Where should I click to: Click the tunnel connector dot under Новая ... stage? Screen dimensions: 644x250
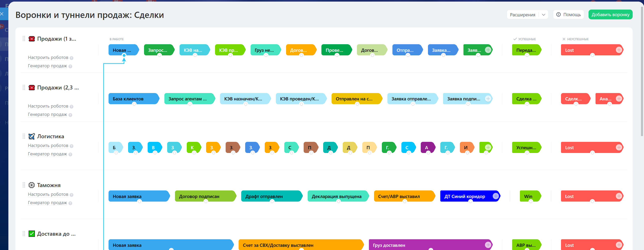point(124,55)
